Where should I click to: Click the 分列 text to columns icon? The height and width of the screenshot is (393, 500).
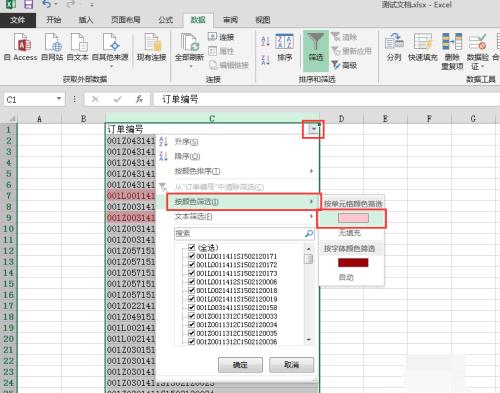click(394, 42)
